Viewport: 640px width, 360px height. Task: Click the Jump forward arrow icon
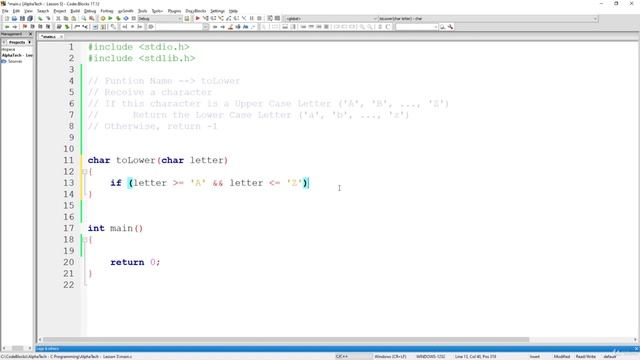coord(15,27)
